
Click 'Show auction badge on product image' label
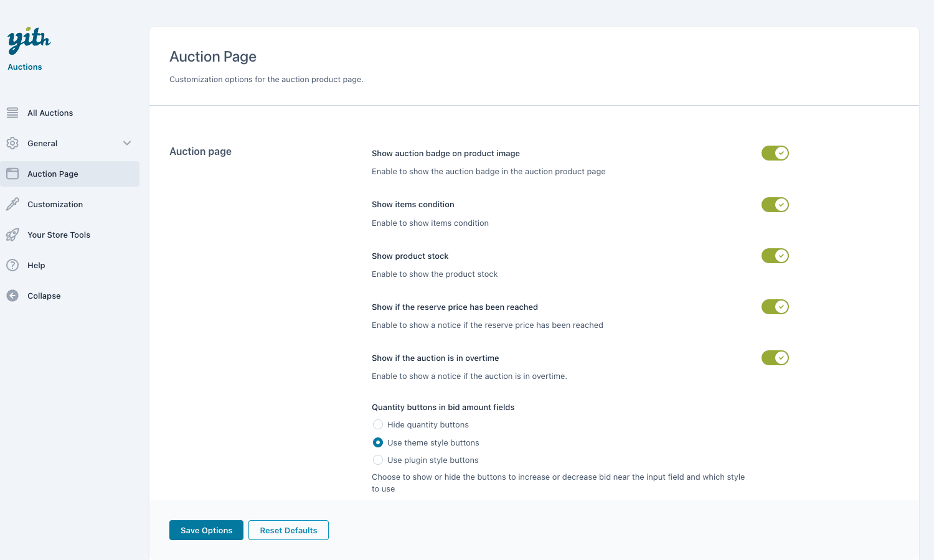pos(446,153)
